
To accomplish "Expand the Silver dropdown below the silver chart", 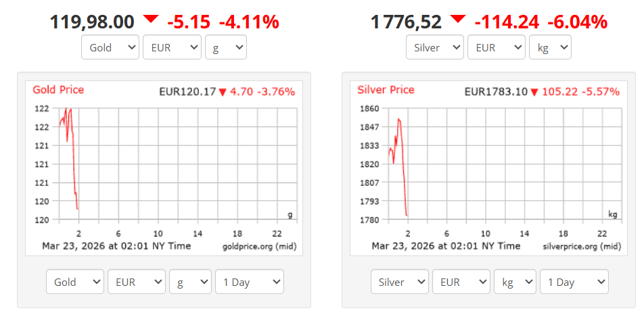I will 400,282.
